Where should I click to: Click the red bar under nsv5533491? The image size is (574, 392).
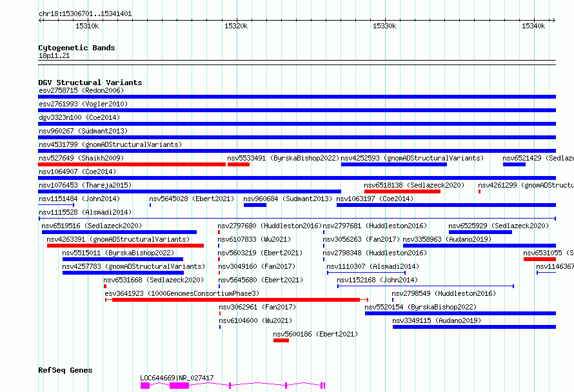point(239,164)
